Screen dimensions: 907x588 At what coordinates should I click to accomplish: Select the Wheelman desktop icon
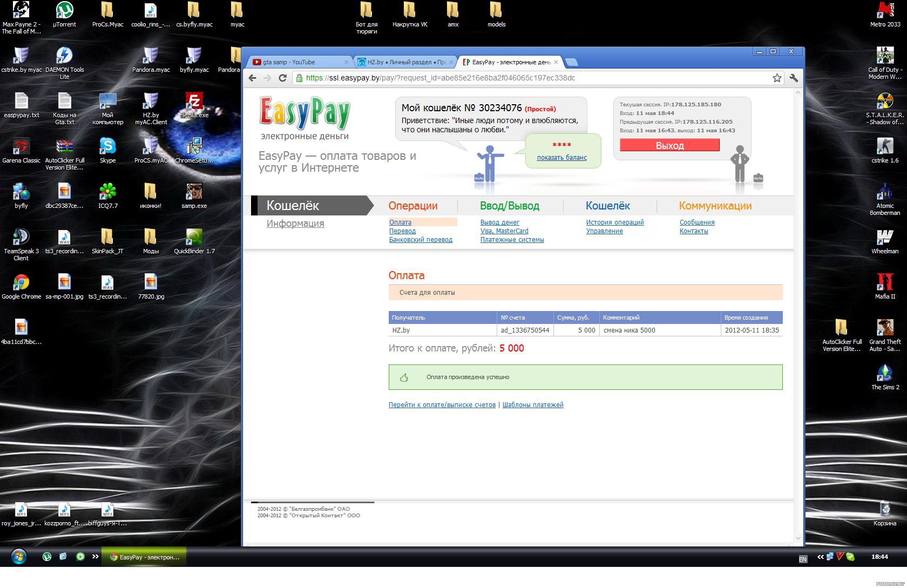point(885,241)
